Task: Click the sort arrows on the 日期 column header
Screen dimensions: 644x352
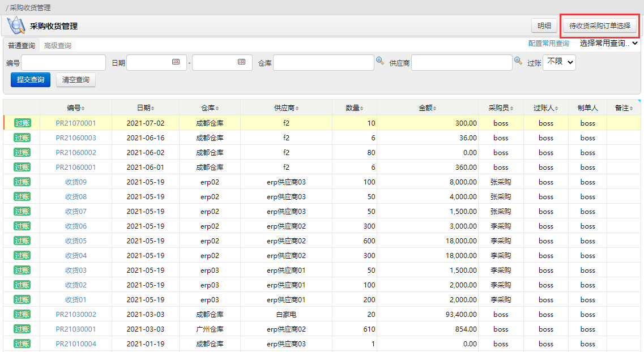Action: pyautogui.click(x=152, y=108)
